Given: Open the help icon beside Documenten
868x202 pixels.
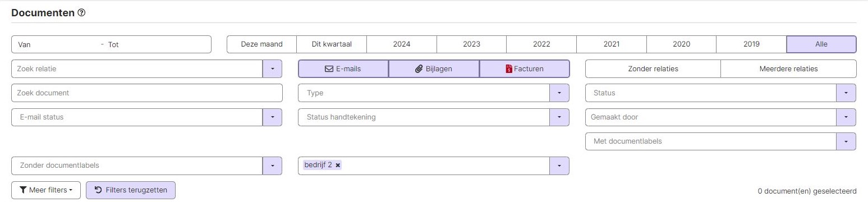Looking at the screenshot, I should click(82, 13).
